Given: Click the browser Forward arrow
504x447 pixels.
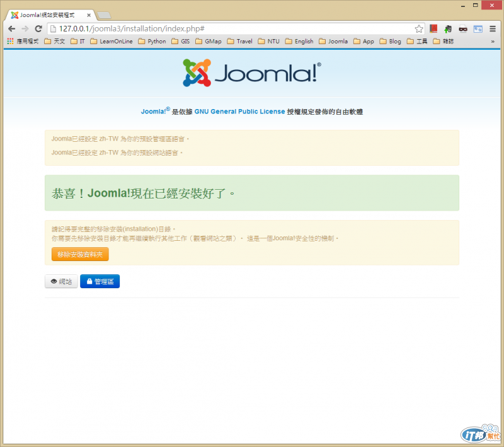Looking at the screenshot, I should point(25,28).
